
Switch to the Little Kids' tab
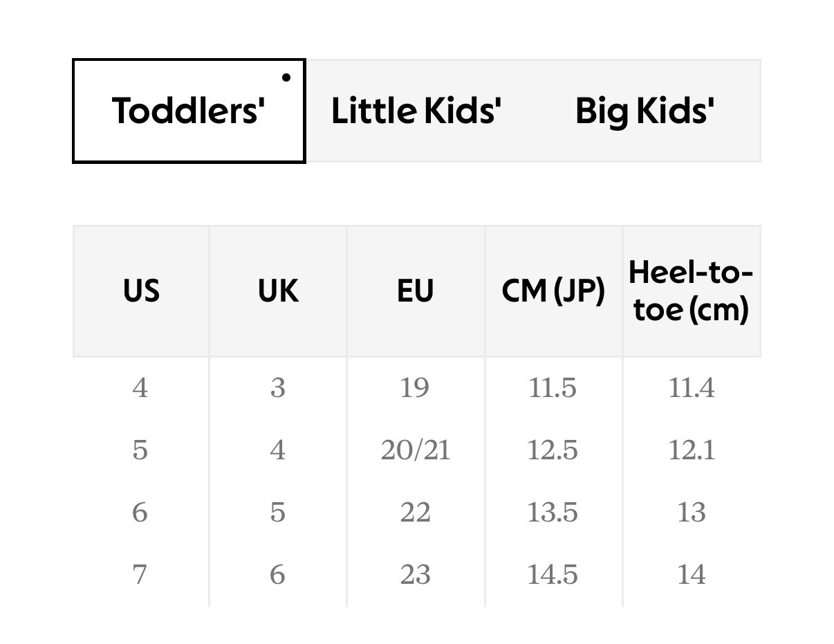(416, 111)
